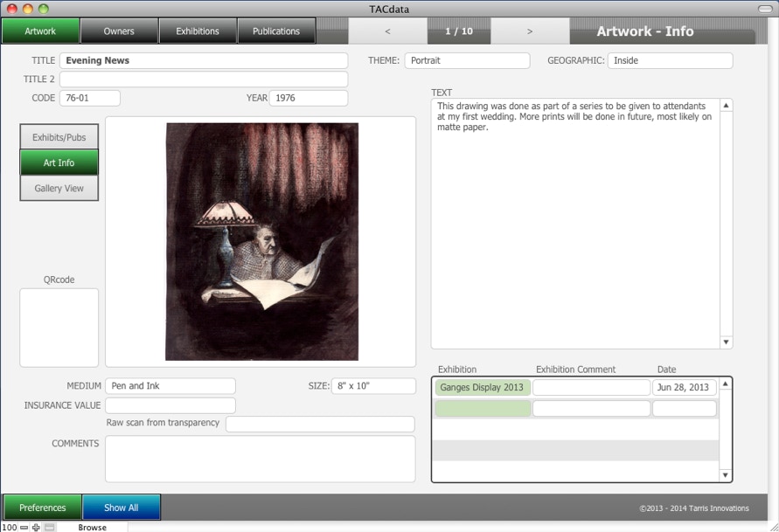Image resolution: width=779 pixels, height=532 pixels.
Task: Go to previous record with left arrow
Action: (387, 31)
